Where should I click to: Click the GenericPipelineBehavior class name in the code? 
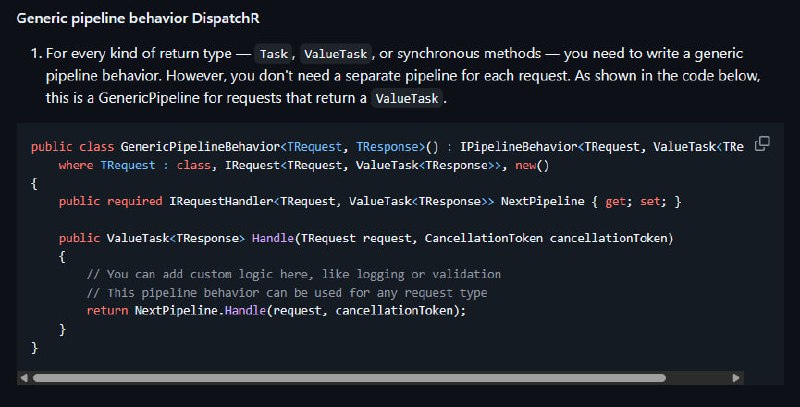pos(200,147)
